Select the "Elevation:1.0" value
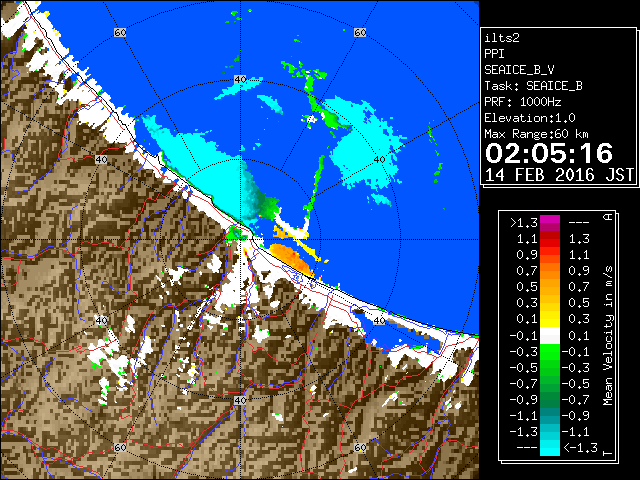This screenshot has height=480, width=640. [x=530, y=118]
